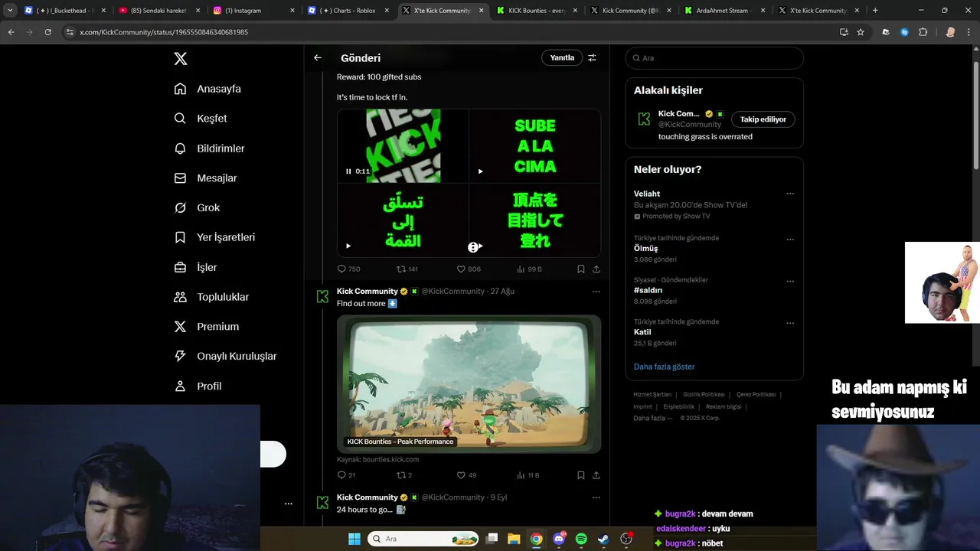Open Anasayfa home page
980x551 pixels.
207,89
